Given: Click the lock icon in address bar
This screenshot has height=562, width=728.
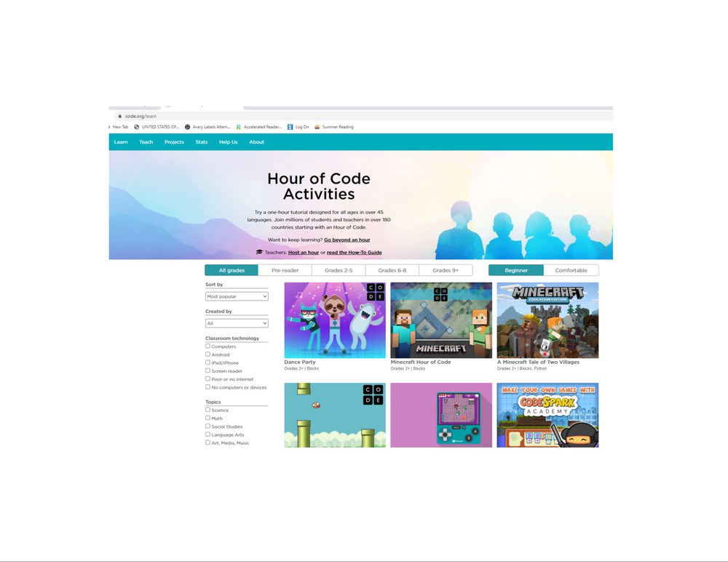Looking at the screenshot, I should 119,116.
